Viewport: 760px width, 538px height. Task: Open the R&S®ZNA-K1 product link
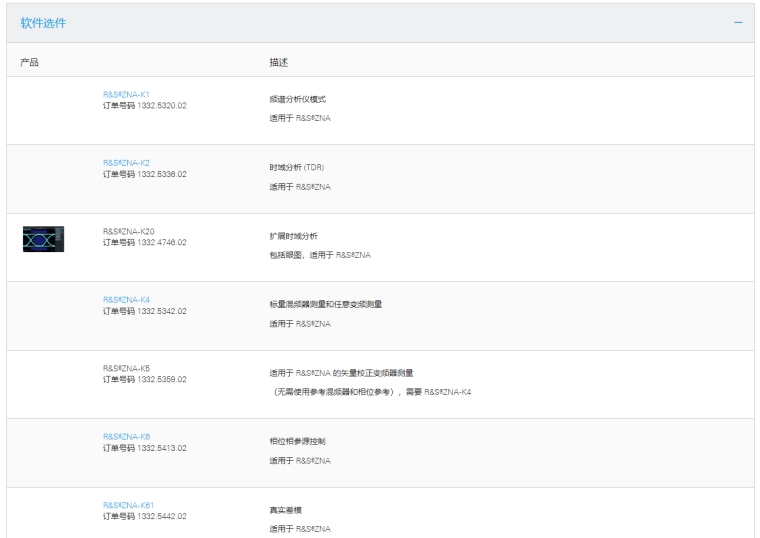click(126, 94)
